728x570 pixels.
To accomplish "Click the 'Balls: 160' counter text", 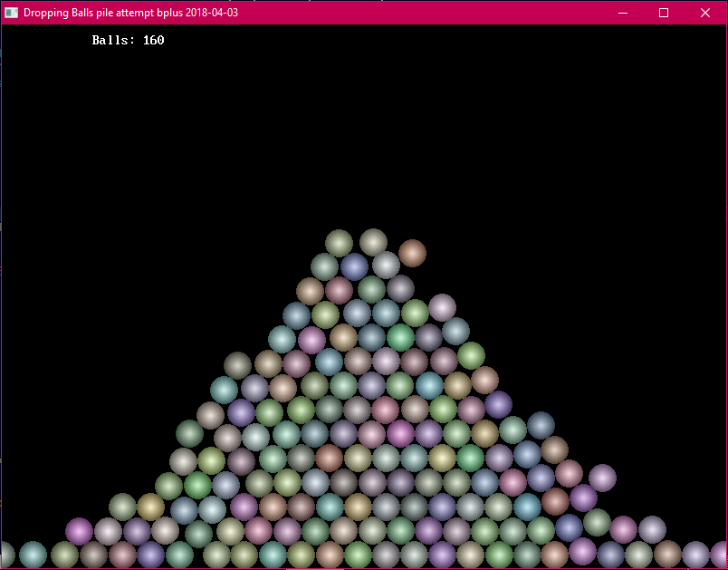I will tap(128, 41).
